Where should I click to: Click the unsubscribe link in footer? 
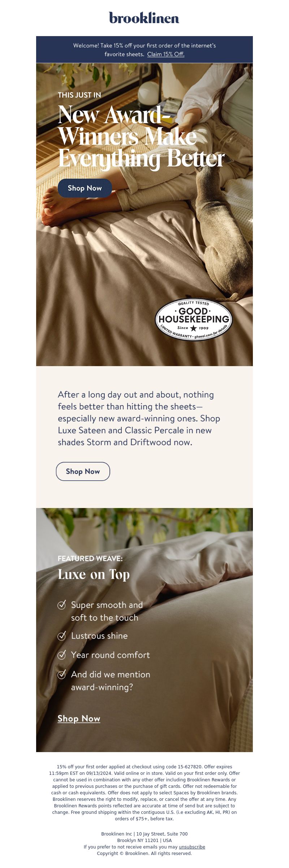tap(192, 847)
